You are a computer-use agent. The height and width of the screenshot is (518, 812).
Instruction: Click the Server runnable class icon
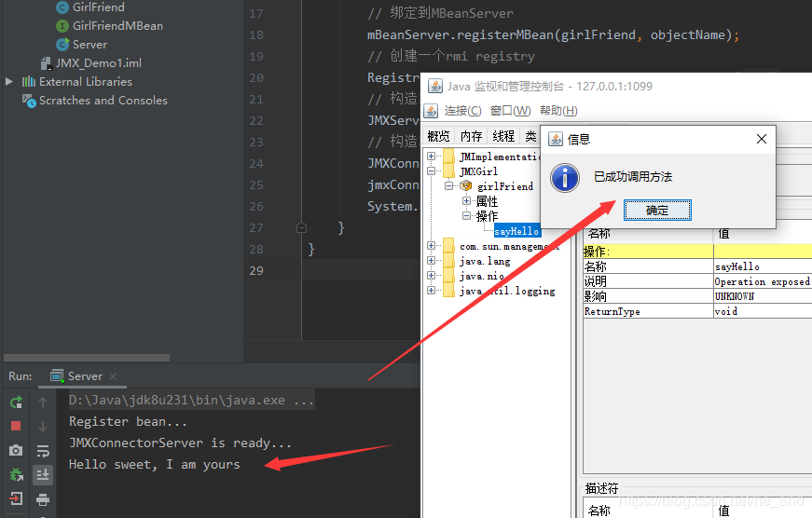point(62,45)
